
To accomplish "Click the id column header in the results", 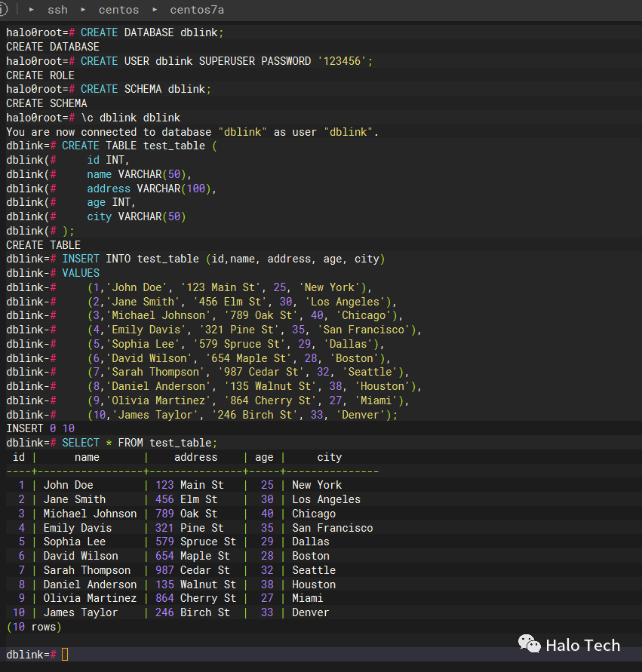I will [19, 457].
